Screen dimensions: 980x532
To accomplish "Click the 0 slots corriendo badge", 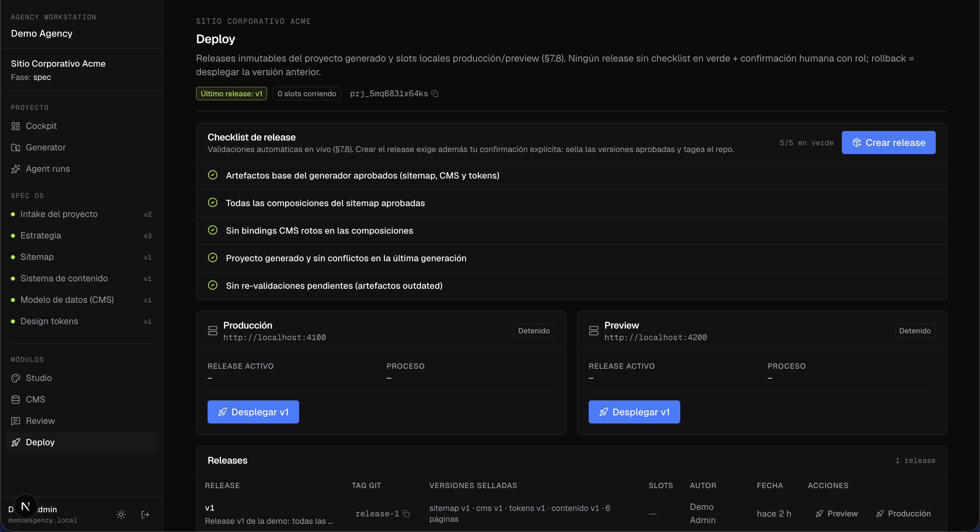I will pos(307,94).
